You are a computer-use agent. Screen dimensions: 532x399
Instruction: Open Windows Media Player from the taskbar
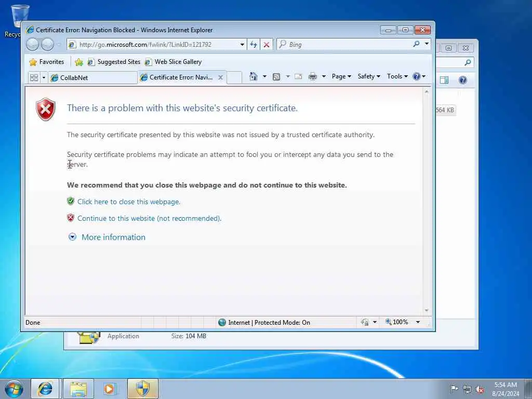pyautogui.click(x=110, y=389)
